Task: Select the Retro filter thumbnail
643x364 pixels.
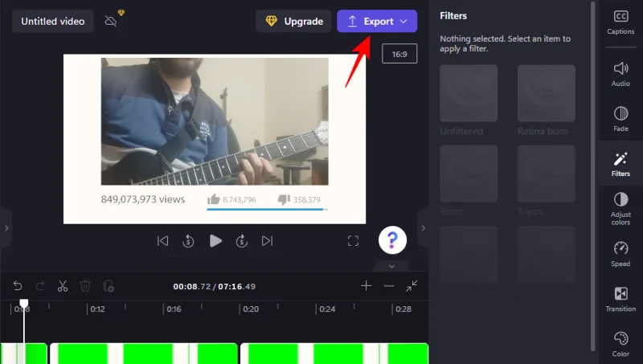Action: point(469,174)
